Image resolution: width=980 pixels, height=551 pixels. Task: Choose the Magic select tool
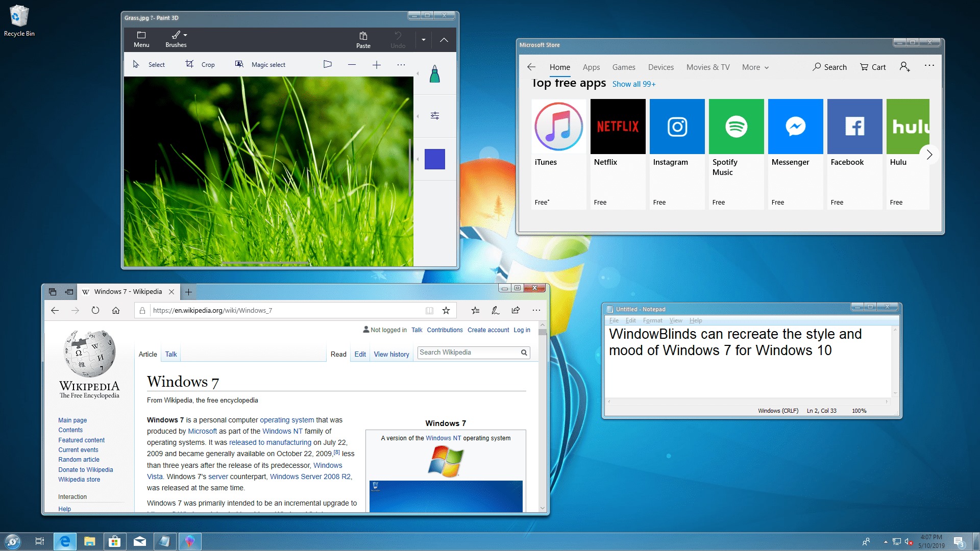[x=260, y=64]
